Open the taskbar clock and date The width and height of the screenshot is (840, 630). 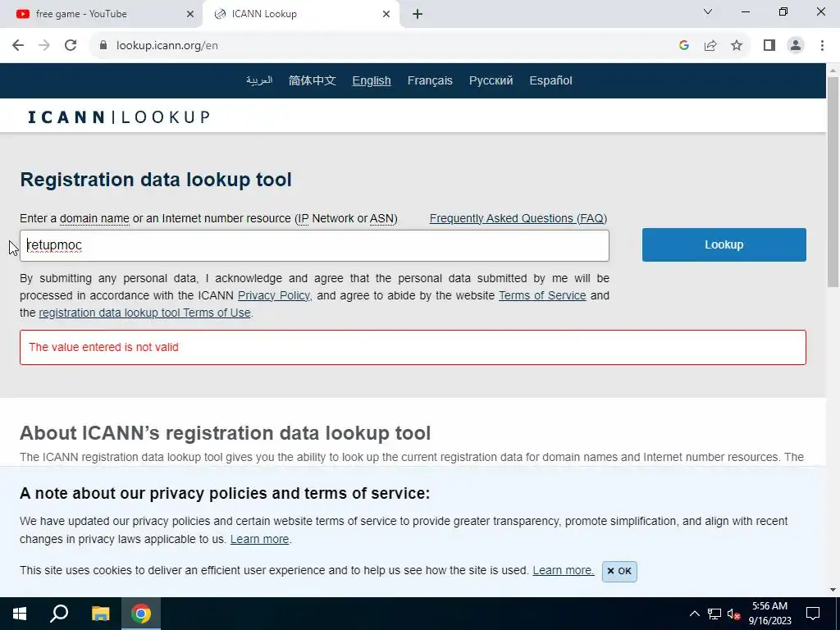click(769, 614)
